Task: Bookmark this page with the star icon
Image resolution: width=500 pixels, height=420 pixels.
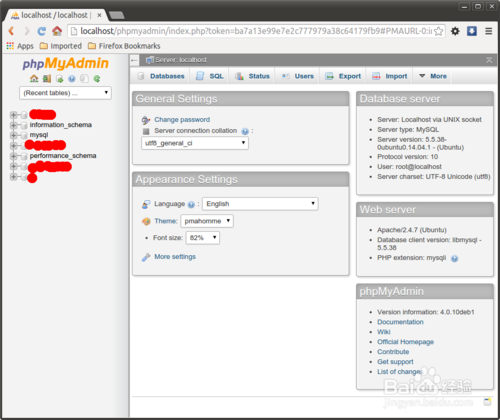Action: 439,31
